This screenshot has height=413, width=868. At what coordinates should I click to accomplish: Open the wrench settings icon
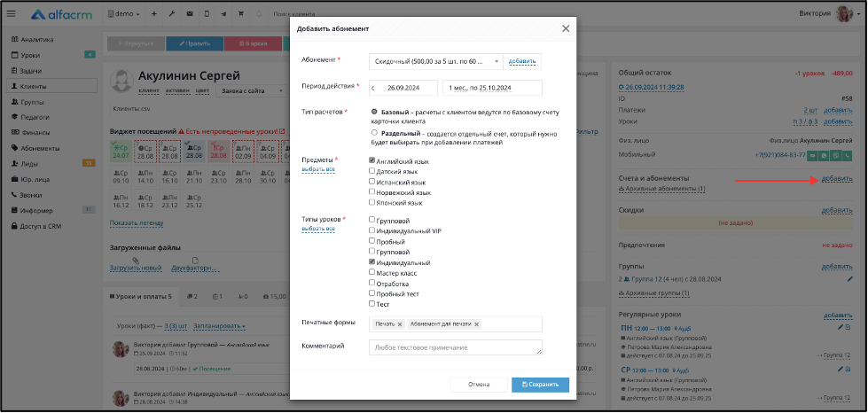[x=172, y=14]
